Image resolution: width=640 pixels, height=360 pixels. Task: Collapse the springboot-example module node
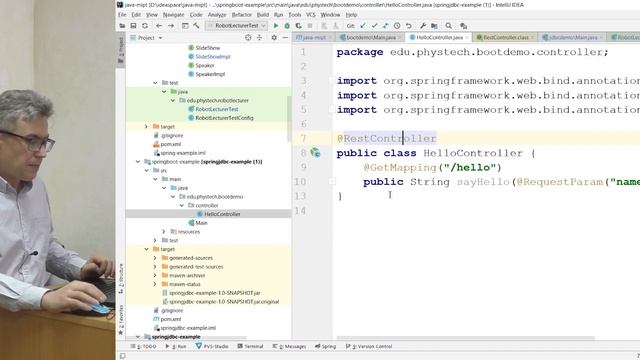pos(138,162)
